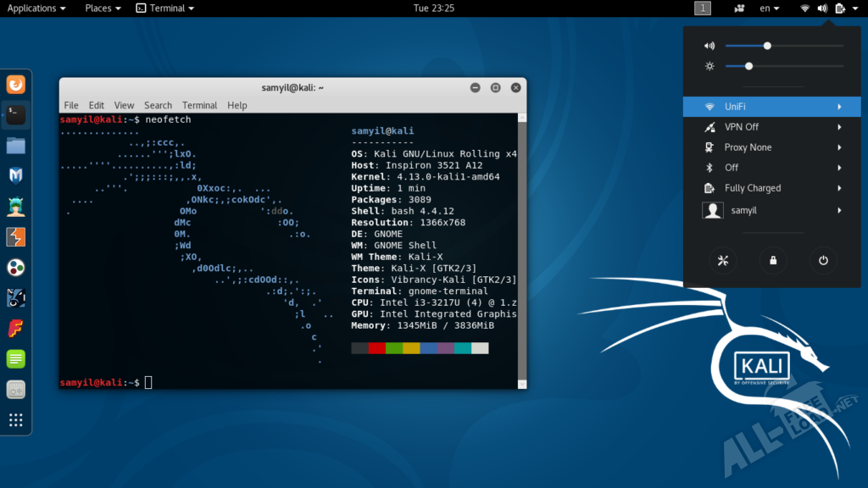The width and height of the screenshot is (868, 488).
Task: Show all applications grid
Action: tap(16, 420)
